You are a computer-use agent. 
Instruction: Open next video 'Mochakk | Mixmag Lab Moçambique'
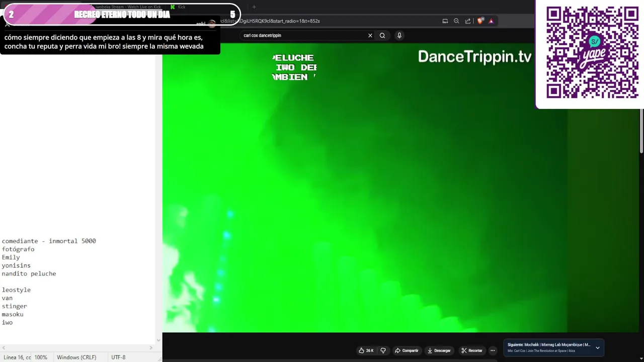click(549, 345)
